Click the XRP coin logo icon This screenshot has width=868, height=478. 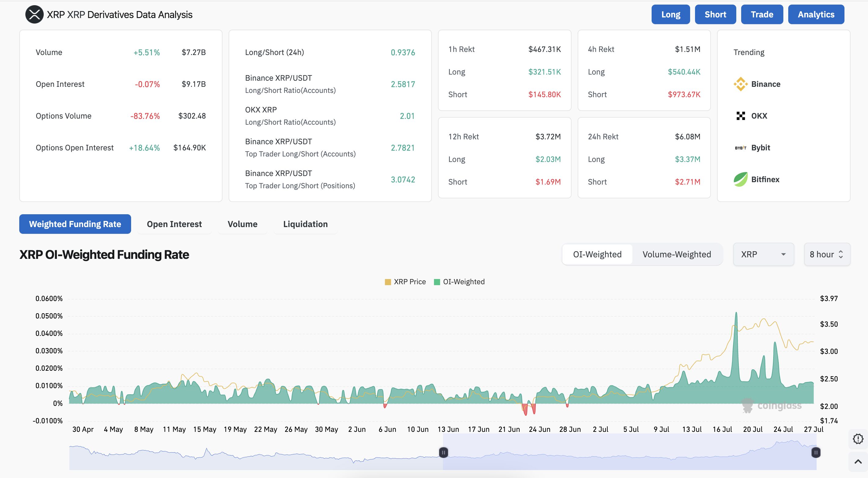coord(34,14)
